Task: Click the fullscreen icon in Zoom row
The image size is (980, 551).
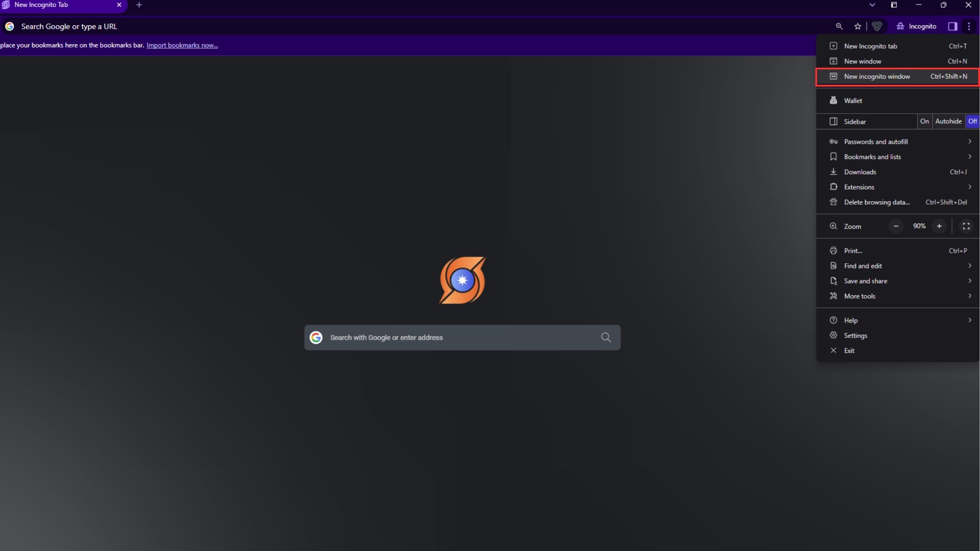Action: click(966, 226)
